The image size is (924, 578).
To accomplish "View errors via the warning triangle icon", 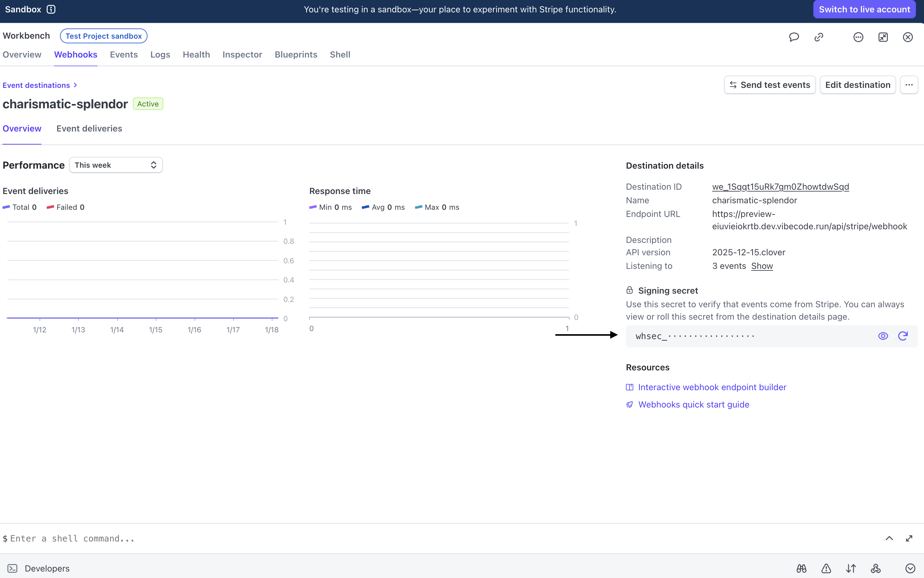I will pyautogui.click(x=826, y=568).
